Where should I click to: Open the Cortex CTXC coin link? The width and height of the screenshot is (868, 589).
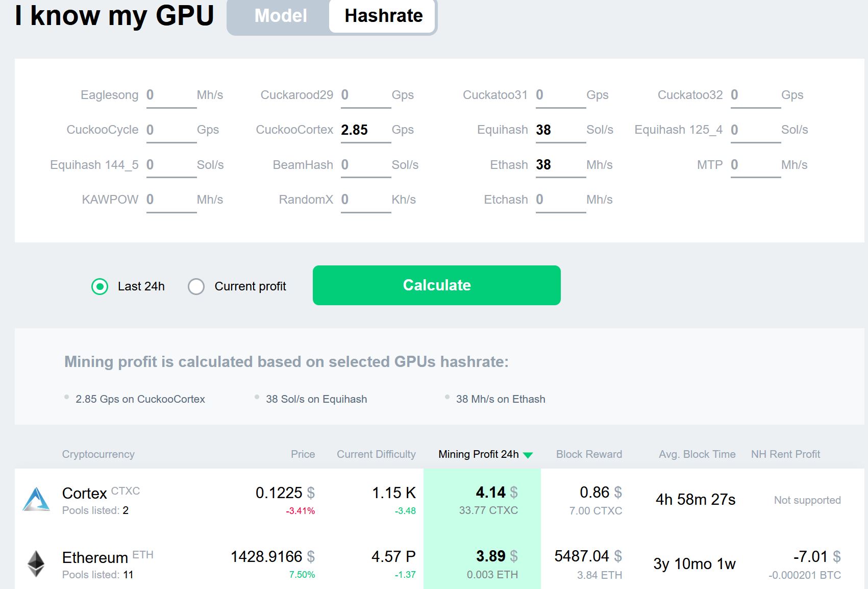click(85, 493)
